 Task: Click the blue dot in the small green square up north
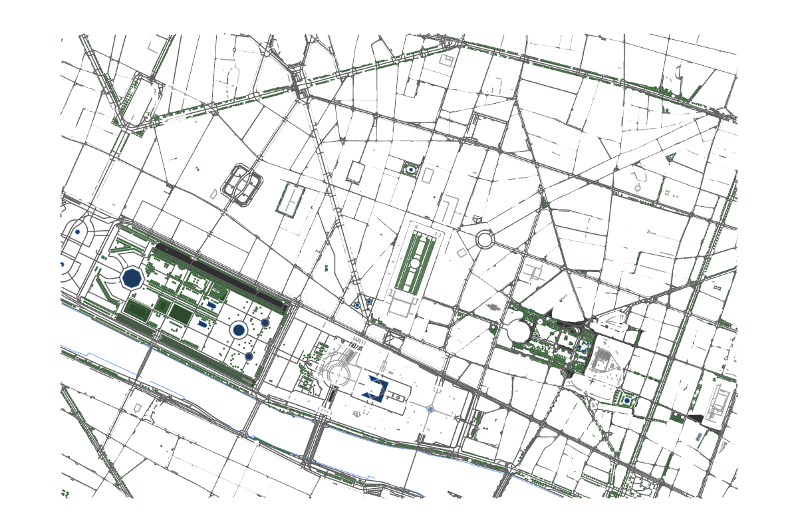[x=412, y=170]
